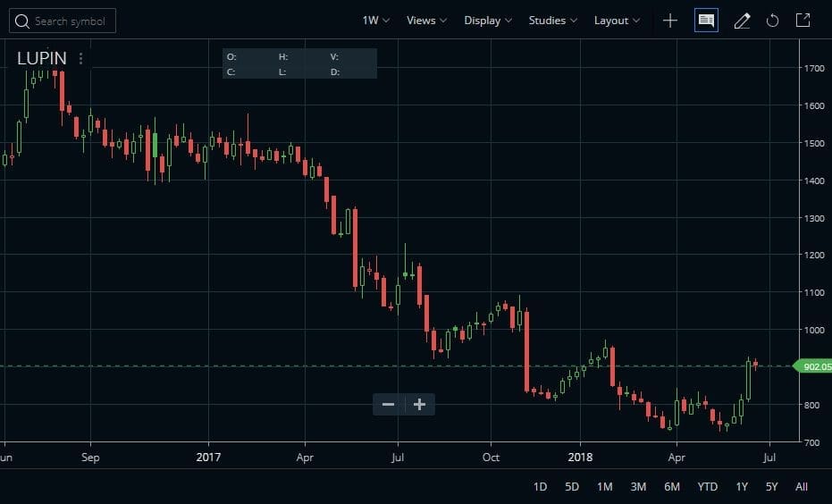Toggle the chart info tooltip icon
Viewport: 832px width, 504px height.
[x=706, y=21]
